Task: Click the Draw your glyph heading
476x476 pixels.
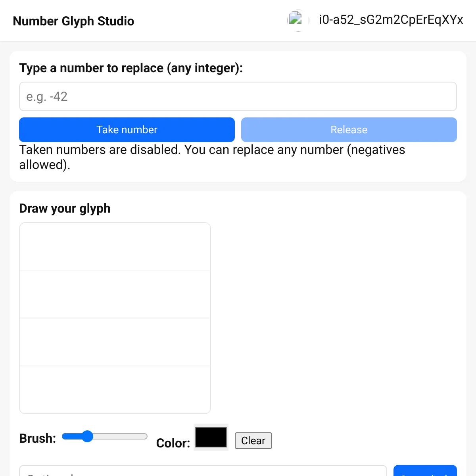Action: point(65,208)
